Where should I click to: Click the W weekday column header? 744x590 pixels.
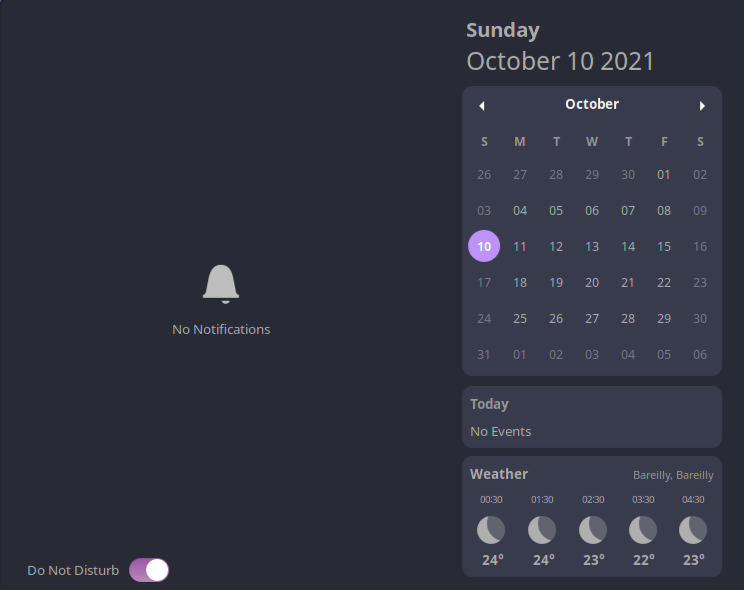pos(592,142)
